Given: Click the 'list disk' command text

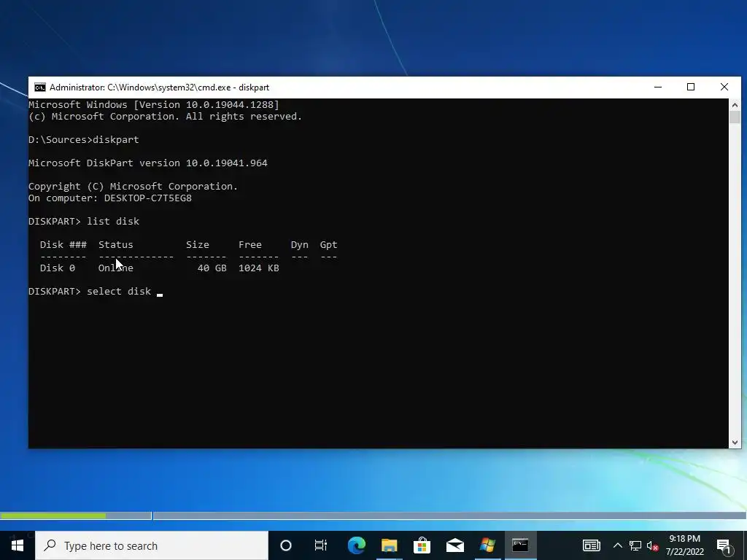Looking at the screenshot, I should 113,222.
